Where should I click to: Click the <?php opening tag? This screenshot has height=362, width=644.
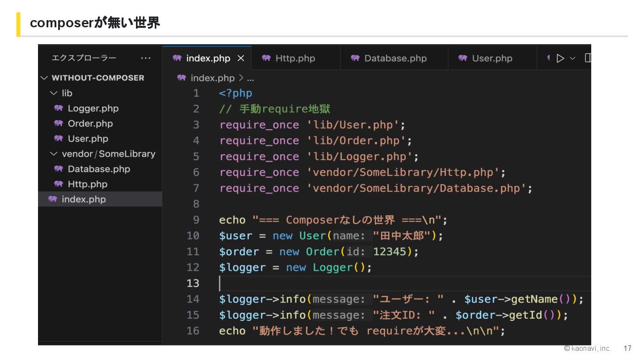click(x=236, y=93)
